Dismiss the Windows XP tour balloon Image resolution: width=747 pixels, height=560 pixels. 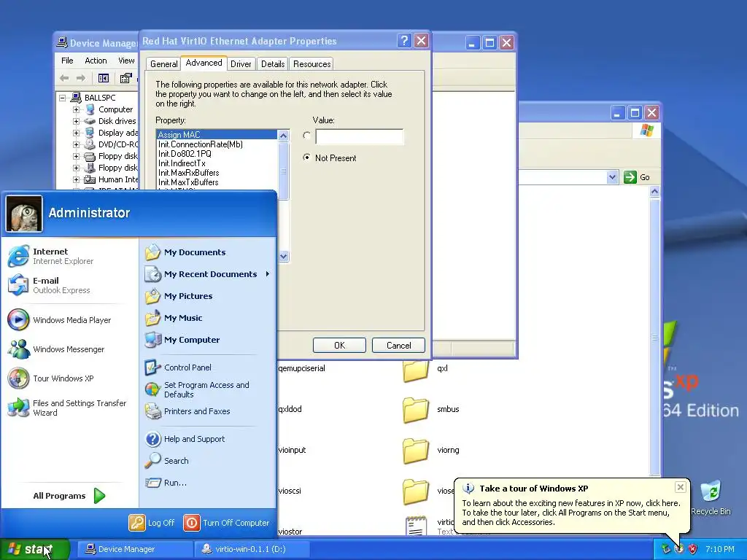[x=681, y=487]
